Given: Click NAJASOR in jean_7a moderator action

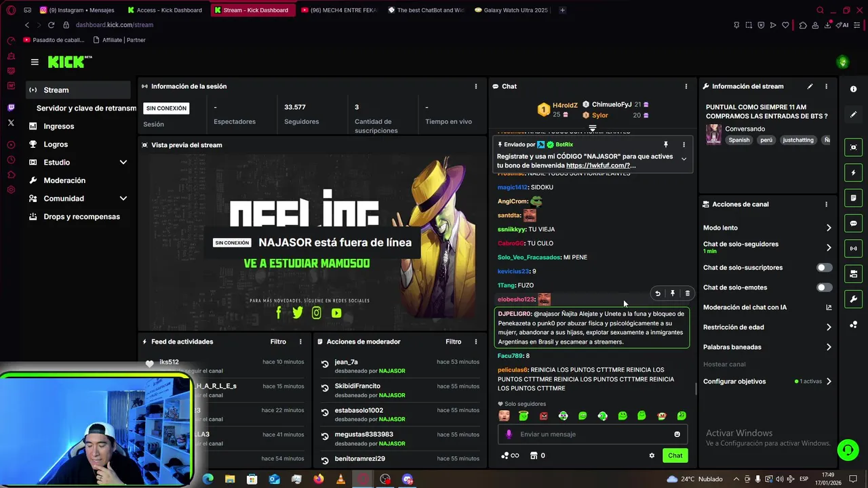Looking at the screenshot, I should (392, 371).
